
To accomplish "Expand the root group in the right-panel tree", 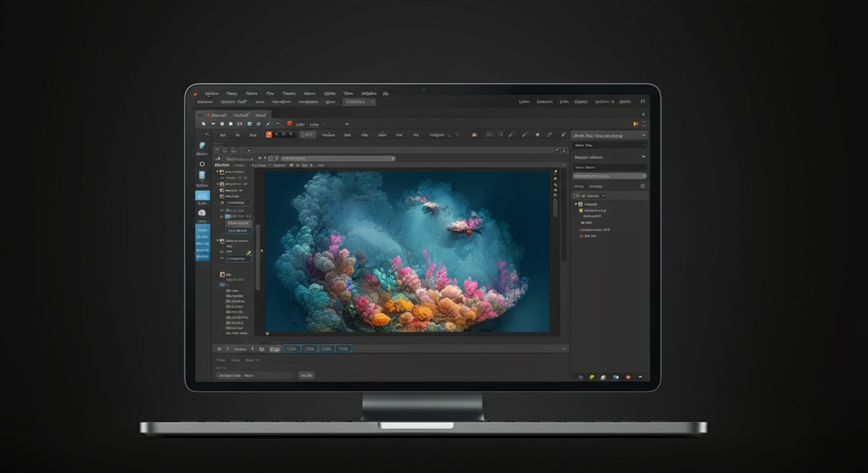I will click(x=576, y=204).
